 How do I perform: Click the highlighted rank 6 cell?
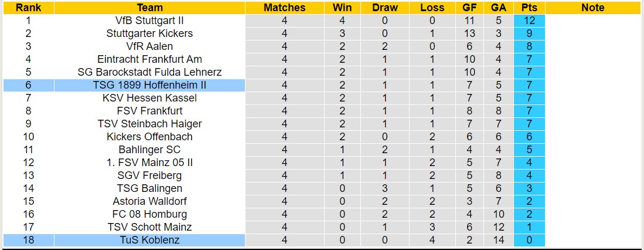[x=28, y=85]
